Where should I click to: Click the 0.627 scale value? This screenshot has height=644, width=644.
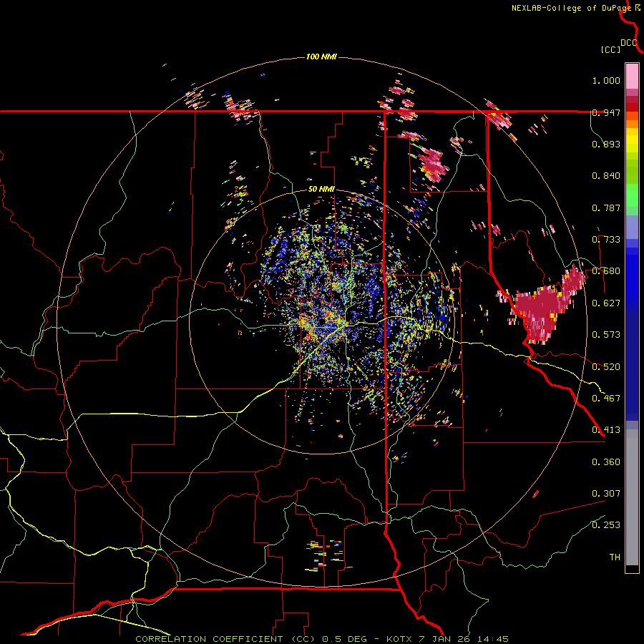(606, 303)
